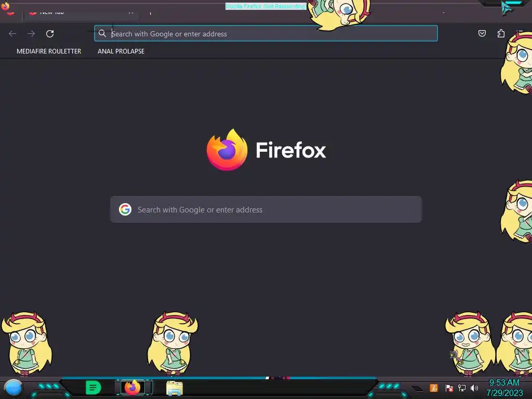
Task: Reload the current page
Action: click(x=50, y=34)
